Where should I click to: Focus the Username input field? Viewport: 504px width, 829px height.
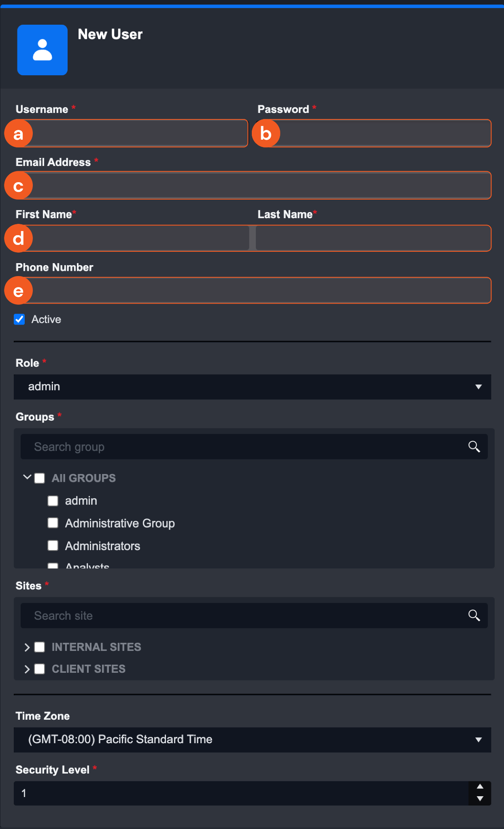pyautogui.click(x=138, y=133)
